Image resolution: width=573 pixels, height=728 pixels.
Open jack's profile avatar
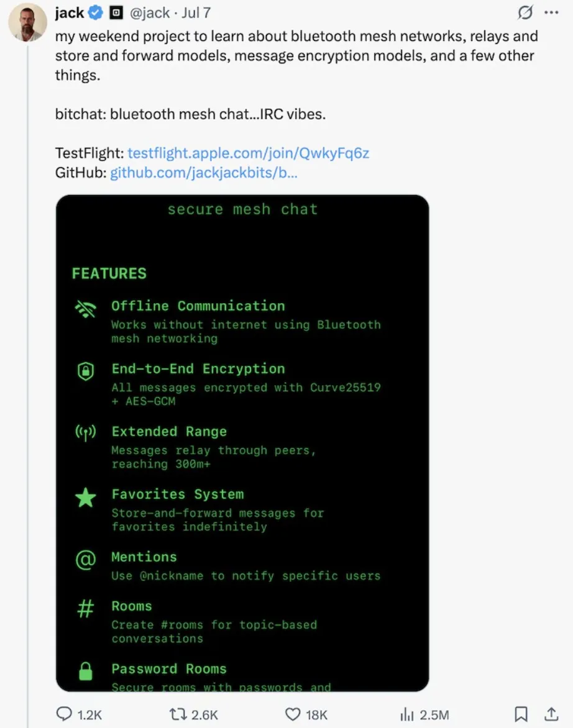tap(28, 22)
